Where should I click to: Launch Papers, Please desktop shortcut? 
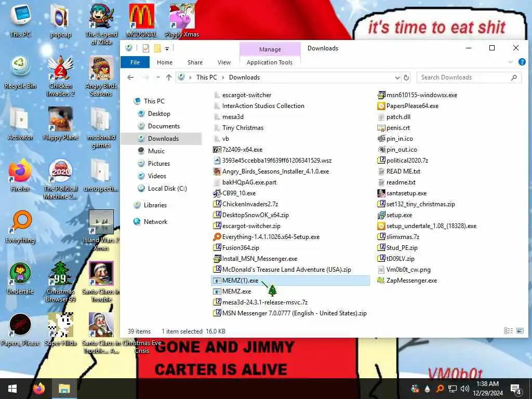point(20,330)
